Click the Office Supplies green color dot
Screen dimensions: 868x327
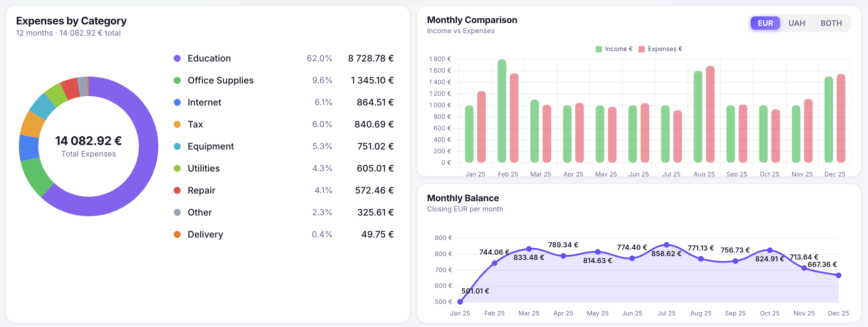pos(177,80)
